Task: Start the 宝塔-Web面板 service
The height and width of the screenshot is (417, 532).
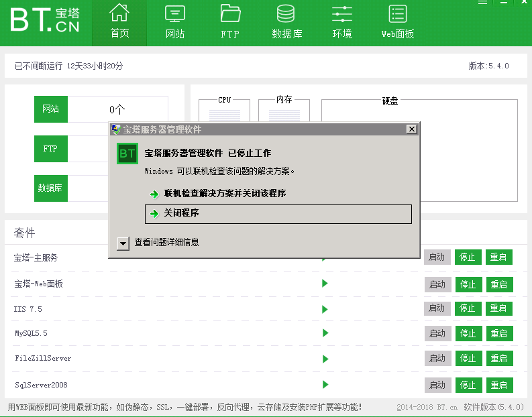Action: (x=437, y=284)
